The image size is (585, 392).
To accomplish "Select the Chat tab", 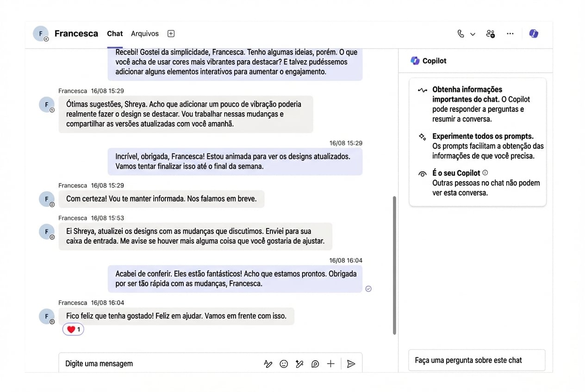I will pos(115,33).
